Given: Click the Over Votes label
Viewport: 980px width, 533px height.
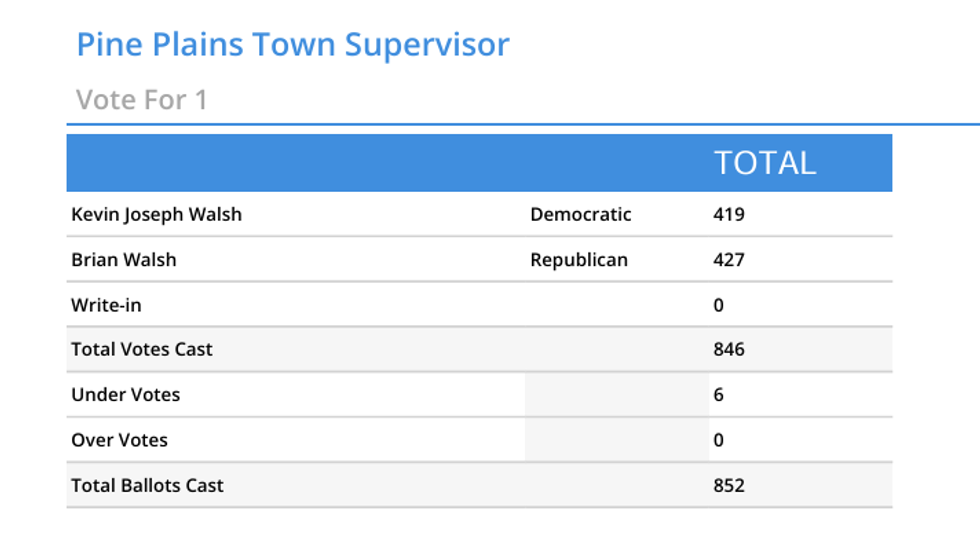Looking at the screenshot, I should (x=119, y=440).
